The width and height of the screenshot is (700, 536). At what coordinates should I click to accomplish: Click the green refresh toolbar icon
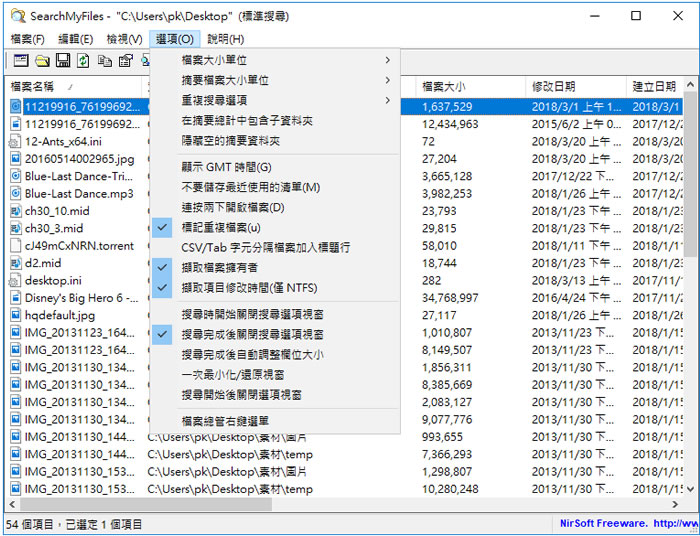click(x=83, y=60)
